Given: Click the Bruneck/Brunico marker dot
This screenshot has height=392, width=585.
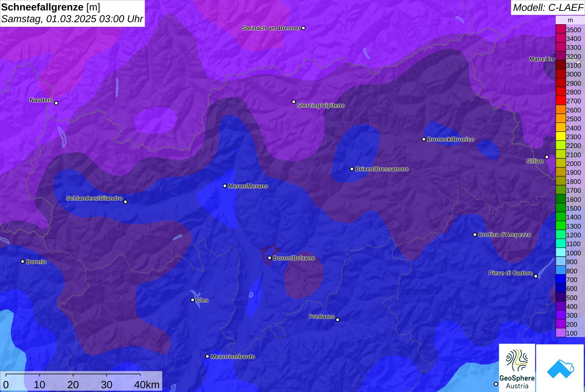Looking at the screenshot, I should click(x=424, y=139).
